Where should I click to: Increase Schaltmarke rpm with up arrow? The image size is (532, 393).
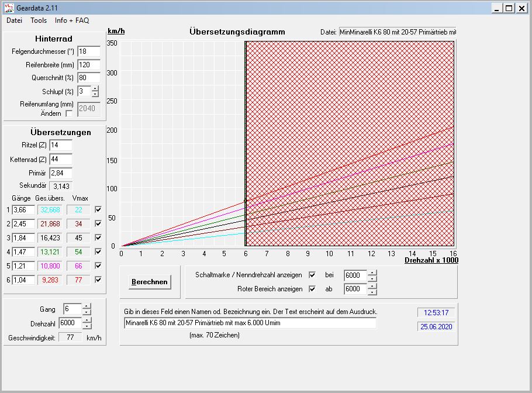pyautogui.click(x=372, y=272)
